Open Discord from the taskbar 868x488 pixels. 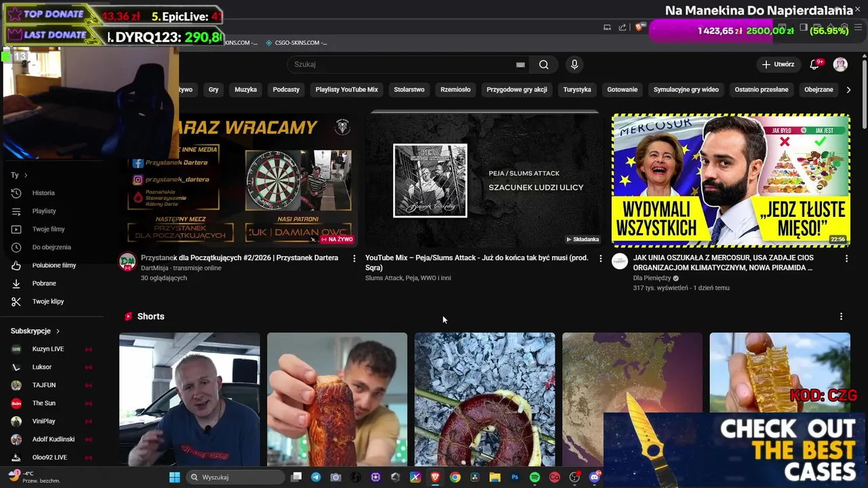pyautogui.click(x=595, y=477)
